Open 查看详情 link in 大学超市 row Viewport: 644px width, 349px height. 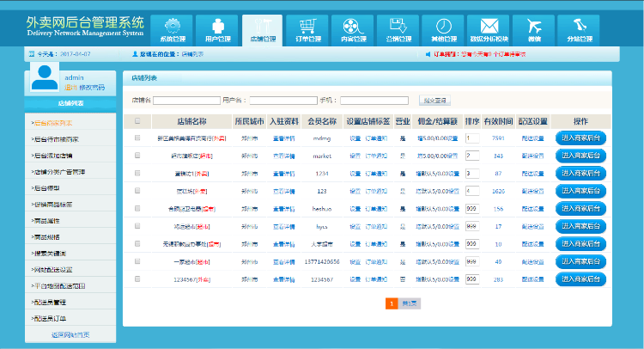tap(284, 244)
